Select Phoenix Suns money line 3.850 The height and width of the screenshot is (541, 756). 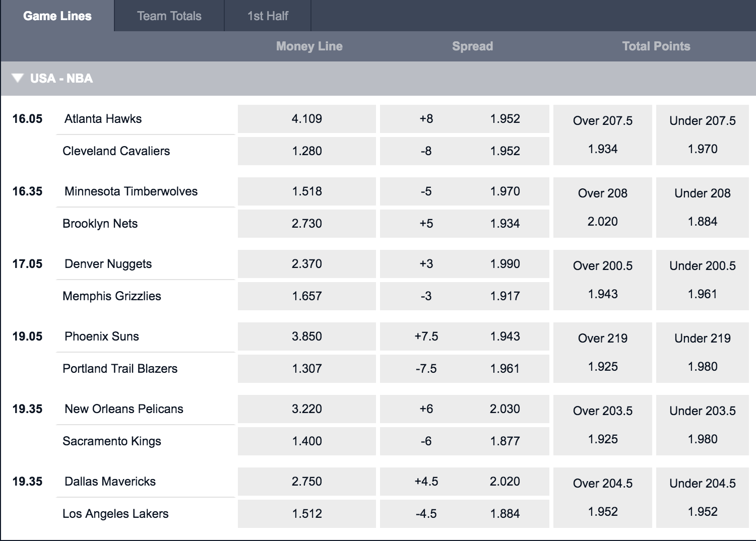pyautogui.click(x=307, y=336)
